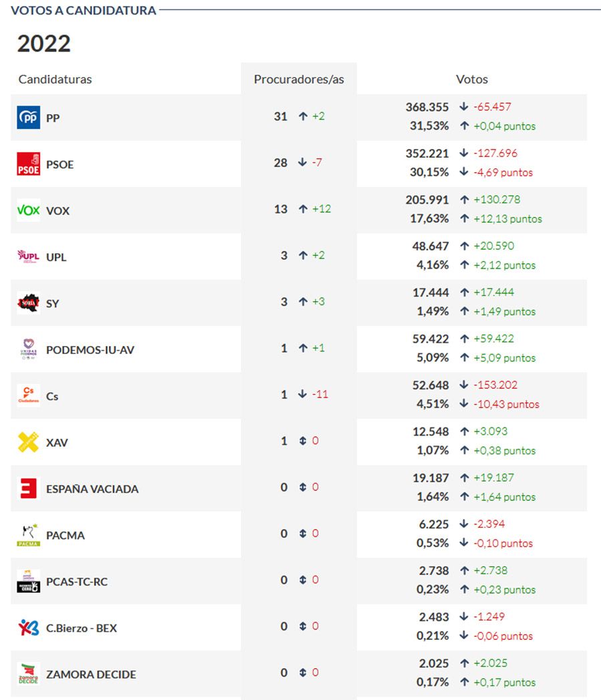Click the VOX seat count 13
Screen dimensions: 601x700
point(280,209)
